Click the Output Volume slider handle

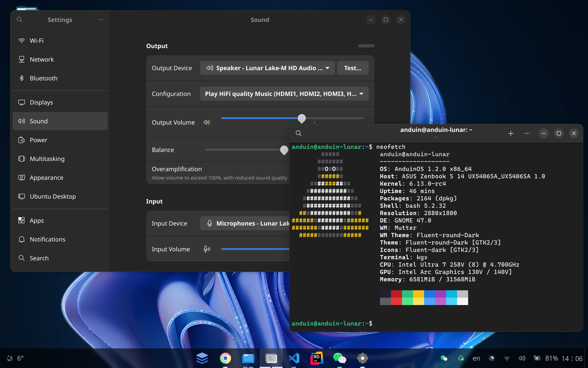click(302, 118)
